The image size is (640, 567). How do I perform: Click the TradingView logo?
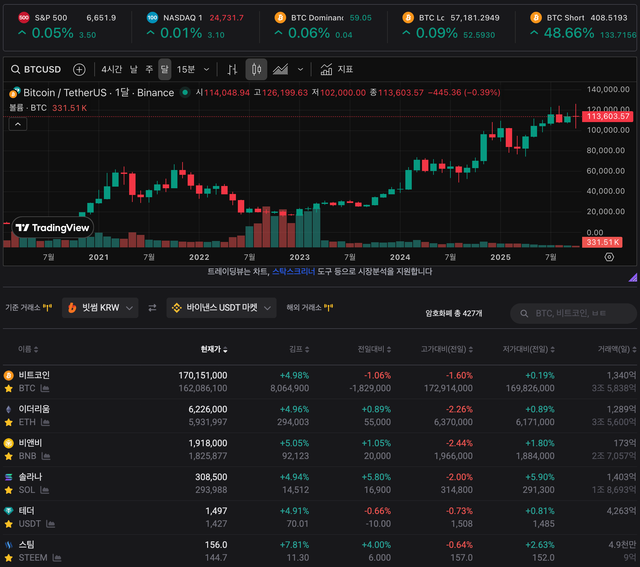point(53,228)
